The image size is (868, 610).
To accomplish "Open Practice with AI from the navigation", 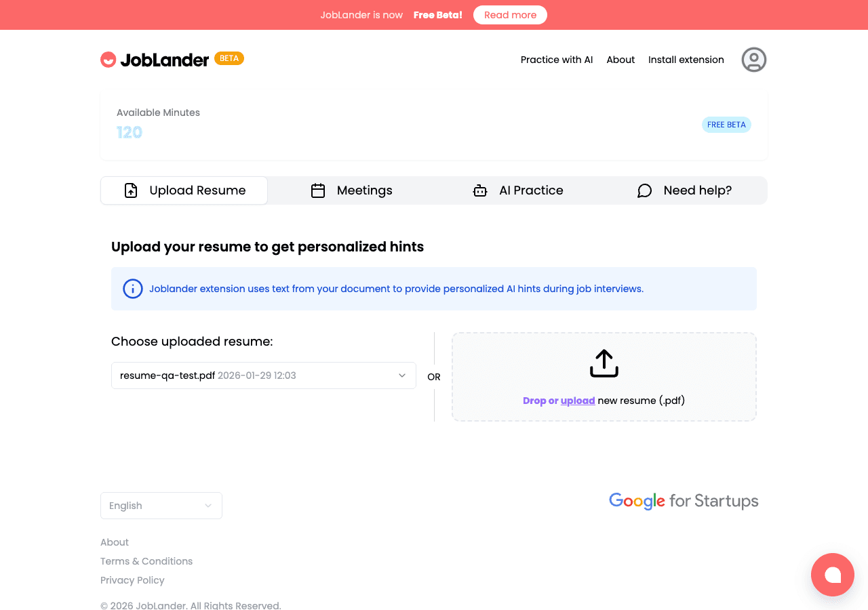I will click(556, 60).
